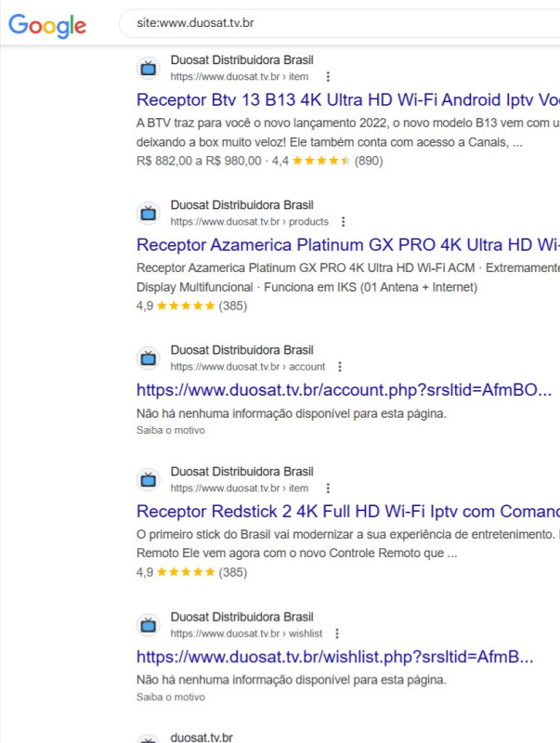This screenshot has height=743, width=560.
Task: Open Receptor Azamerica Platinum GX PRO link
Action: (x=348, y=245)
